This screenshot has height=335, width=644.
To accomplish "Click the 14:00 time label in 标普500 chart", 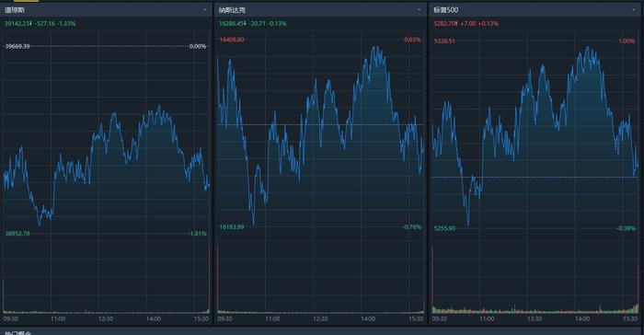I will coord(582,318).
